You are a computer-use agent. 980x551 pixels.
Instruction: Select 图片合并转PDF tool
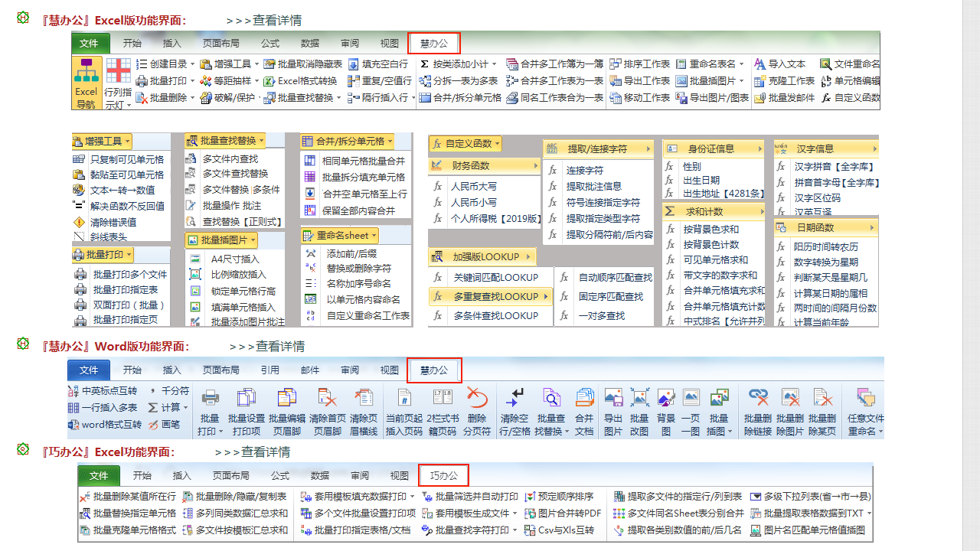(563, 513)
